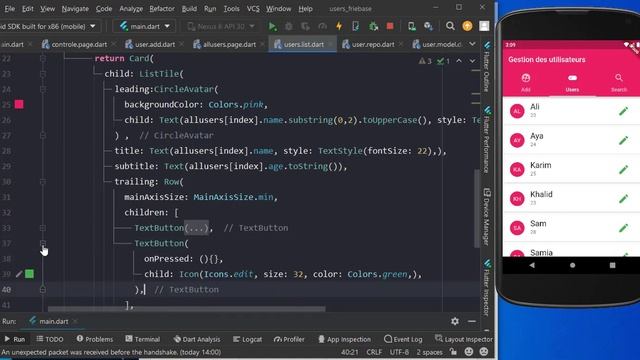Image resolution: width=640 pixels, height=360 pixels.
Task: Tap the emulator recent apps square button
Action: 612,265
